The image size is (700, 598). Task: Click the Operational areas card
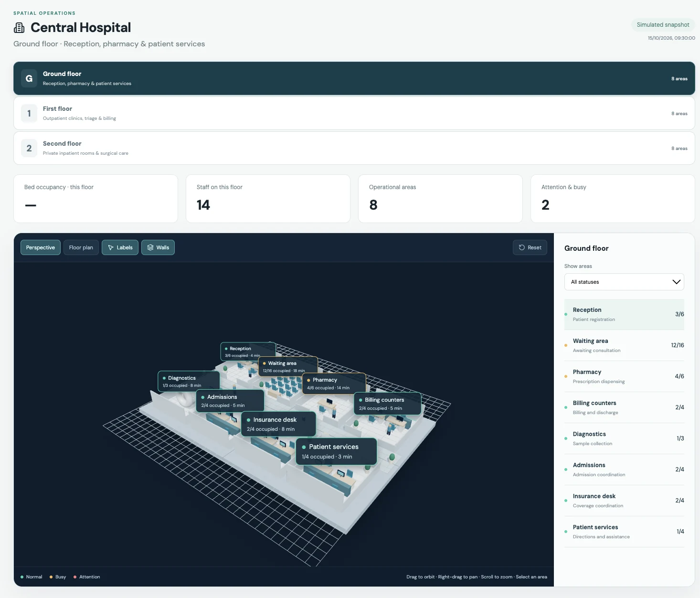[x=440, y=199]
